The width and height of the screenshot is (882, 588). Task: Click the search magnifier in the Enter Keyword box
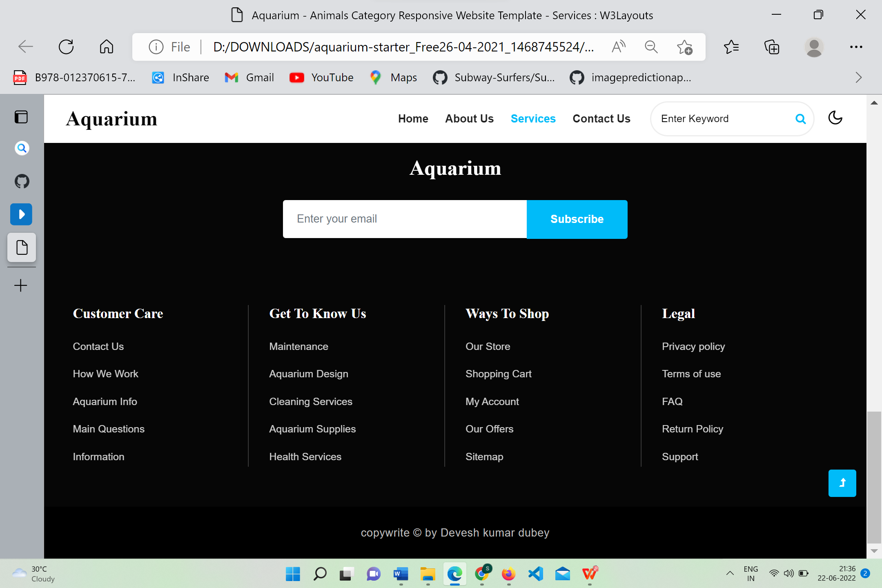(x=800, y=119)
